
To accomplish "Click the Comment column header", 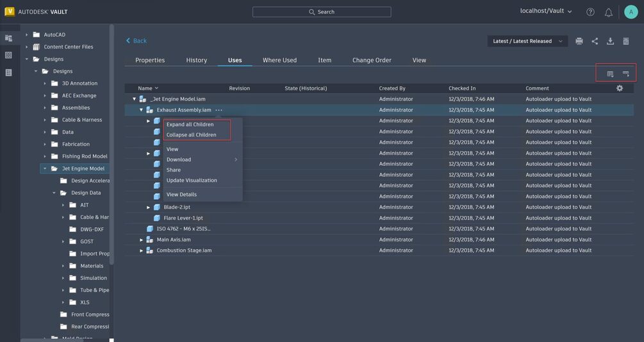I will (x=537, y=88).
